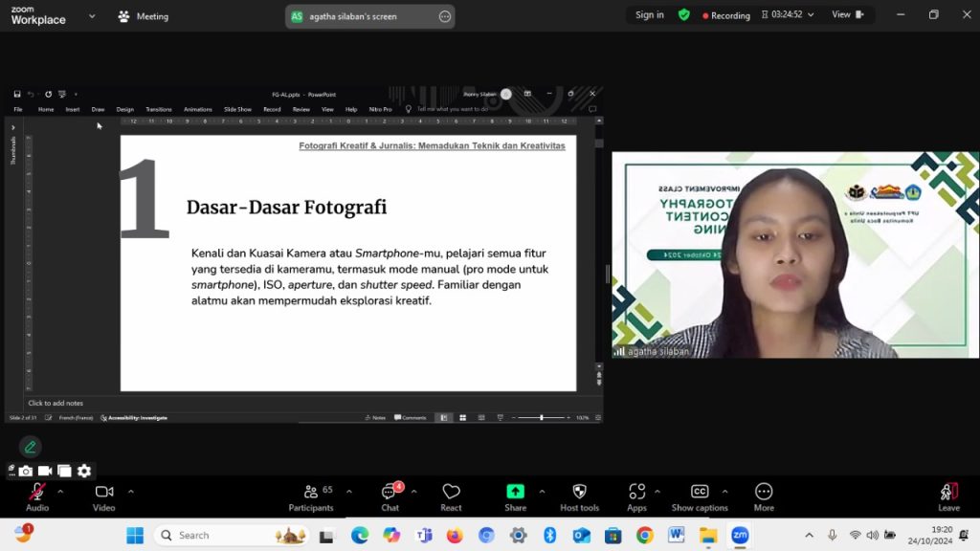This screenshot has width=980, height=551.
Task: Click the green annotate pencil icon
Action: 31,447
